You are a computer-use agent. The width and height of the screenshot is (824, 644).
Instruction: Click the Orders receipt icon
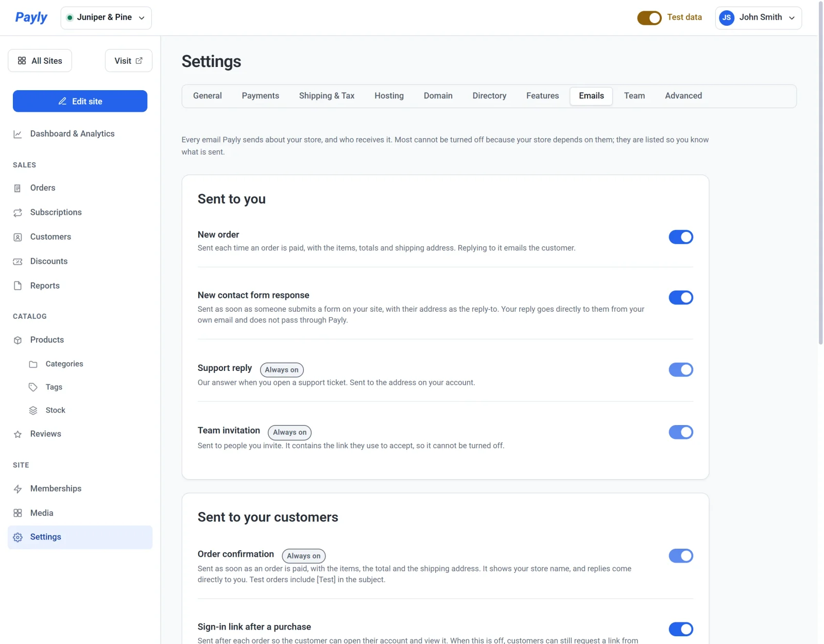pos(18,188)
